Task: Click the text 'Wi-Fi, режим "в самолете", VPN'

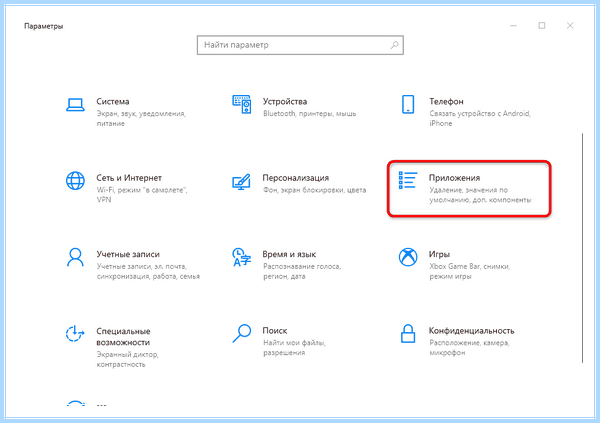Action: [142, 195]
